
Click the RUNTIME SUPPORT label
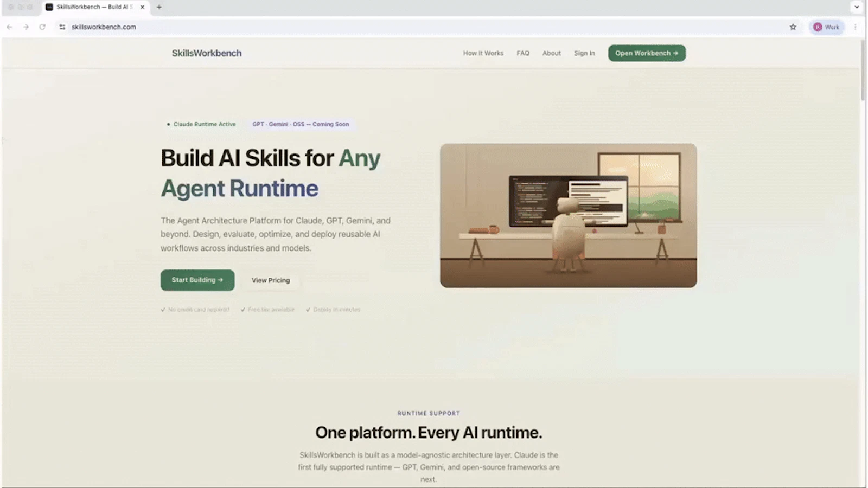429,413
